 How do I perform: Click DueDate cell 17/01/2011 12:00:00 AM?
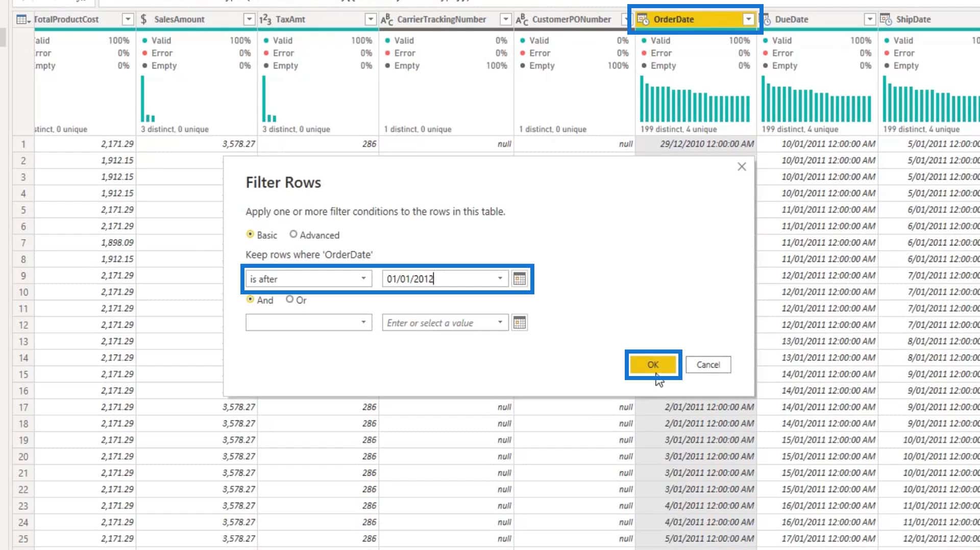(817, 539)
